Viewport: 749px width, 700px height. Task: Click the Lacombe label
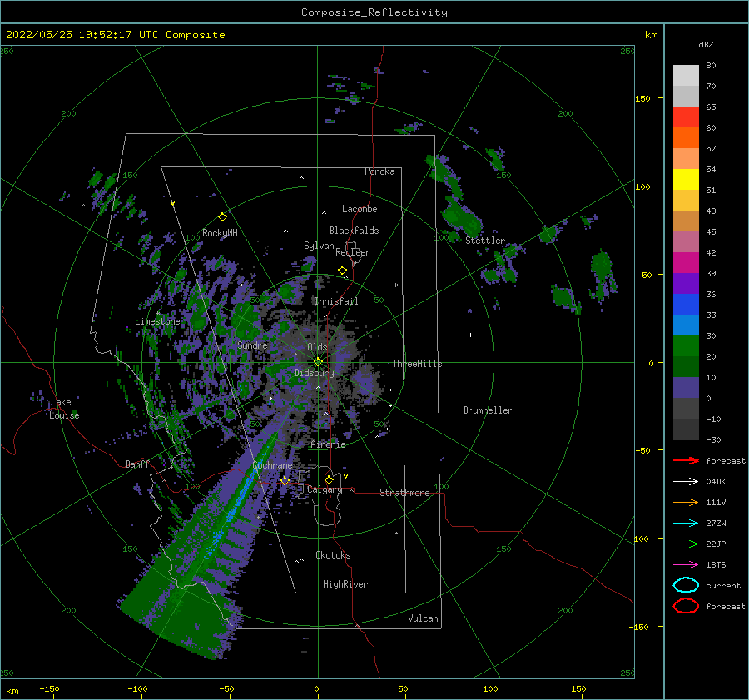click(x=360, y=209)
